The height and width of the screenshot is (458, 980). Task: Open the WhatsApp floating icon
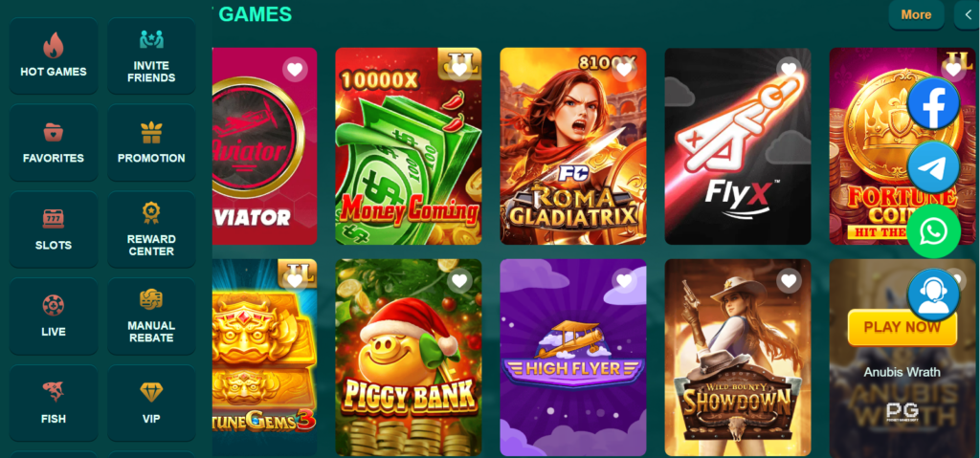tap(934, 231)
